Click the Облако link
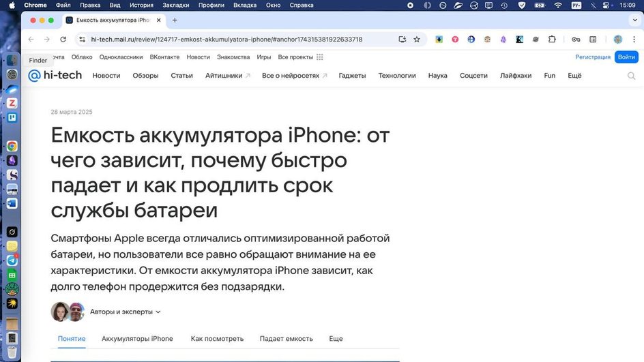 (82, 57)
